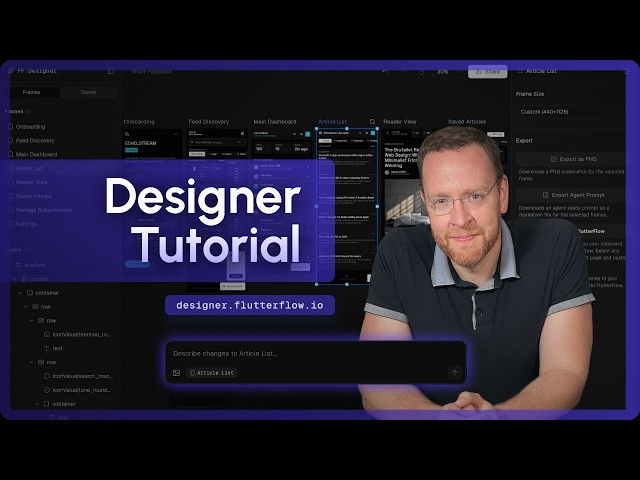Screen dimensions: 640x480
Task: Click the Main Dashboard frame icon in sidebar
Action: [x=11, y=154]
